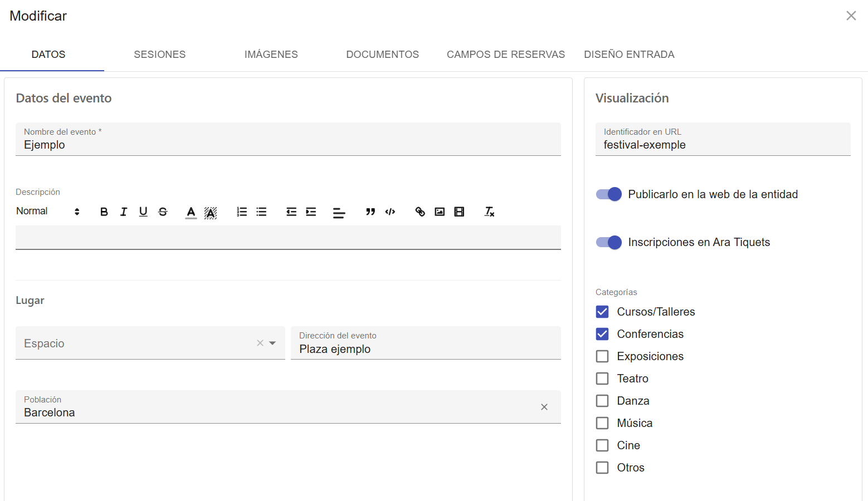
Task: Open the DISEÑO ENTRADA tab
Action: pyautogui.click(x=630, y=55)
